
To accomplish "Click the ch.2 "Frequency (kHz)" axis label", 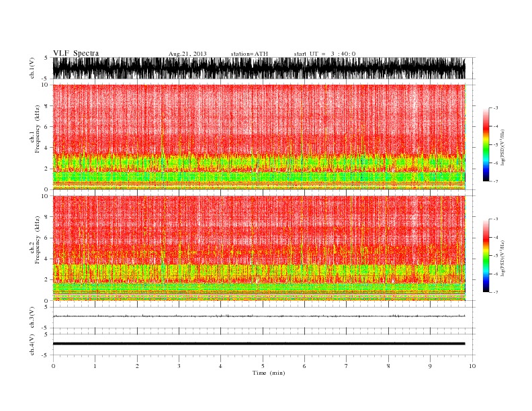I will (x=38, y=239).
